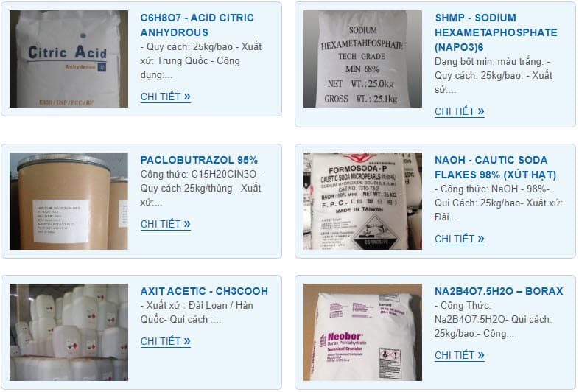
Task: Click the Axit Acetic - CH3COOH title
Action: (x=204, y=291)
